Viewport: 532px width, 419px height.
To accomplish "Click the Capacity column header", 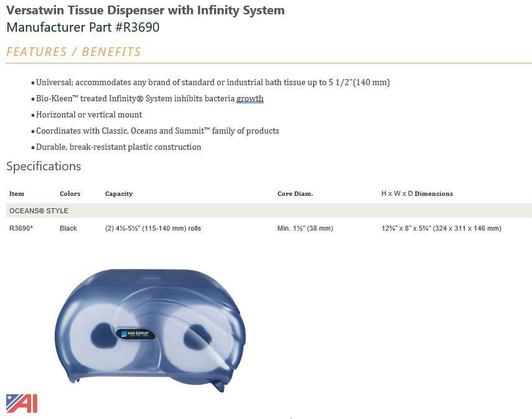I will 119,193.
